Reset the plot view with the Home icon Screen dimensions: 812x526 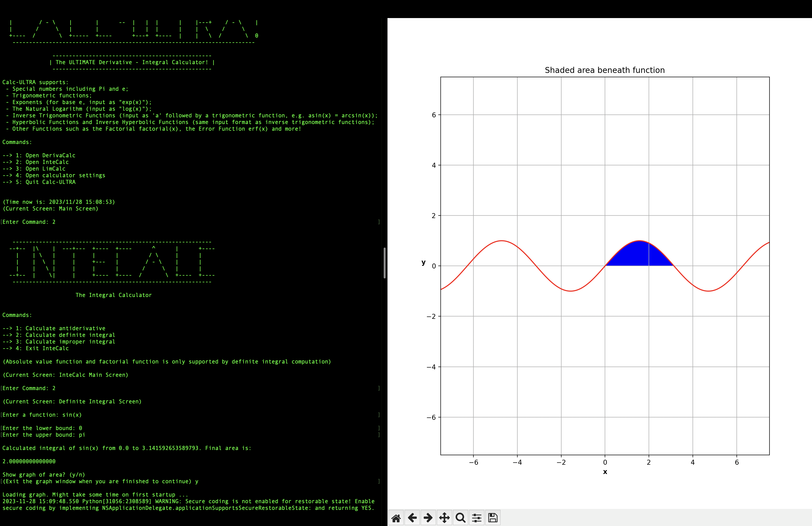pyautogui.click(x=396, y=517)
